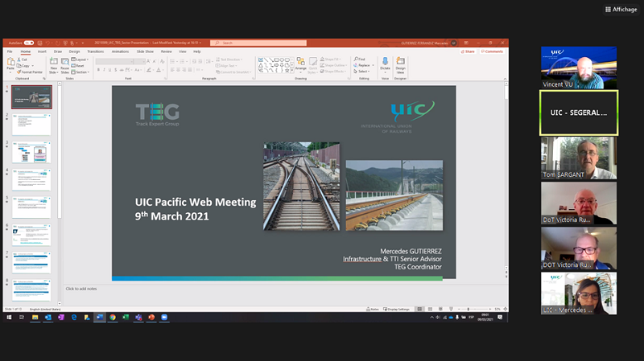Open the File tab
644x361 pixels.
pyautogui.click(x=10, y=51)
